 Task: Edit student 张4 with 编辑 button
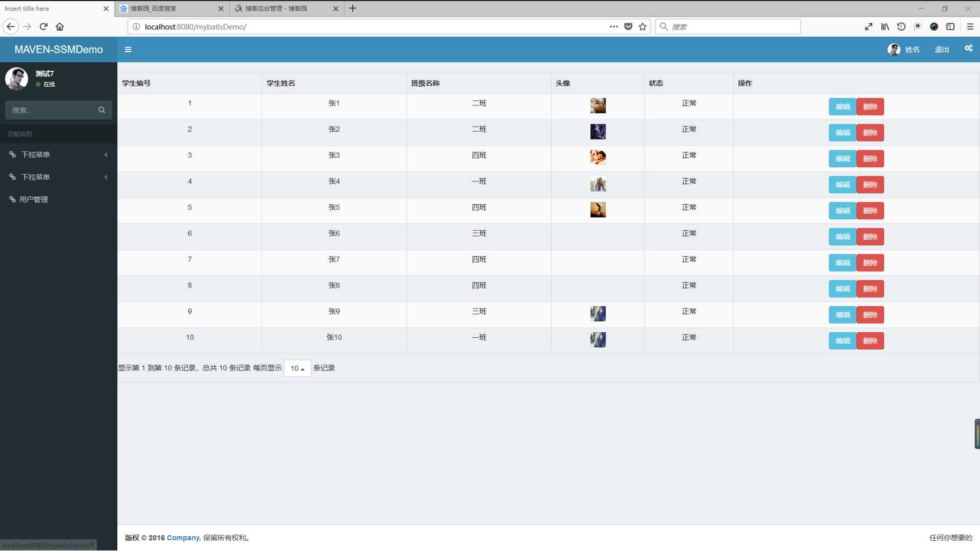(842, 185)
